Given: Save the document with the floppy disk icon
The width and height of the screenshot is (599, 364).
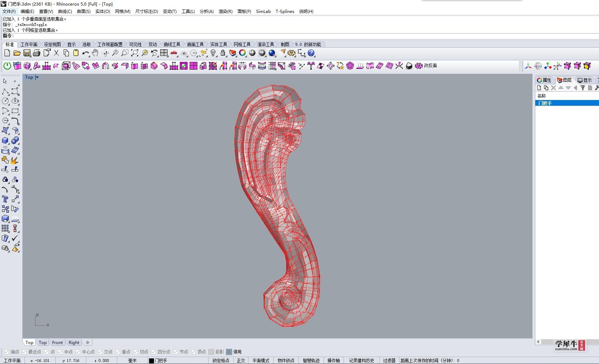Looking at the screenshot, I should [x=27, y=53].
